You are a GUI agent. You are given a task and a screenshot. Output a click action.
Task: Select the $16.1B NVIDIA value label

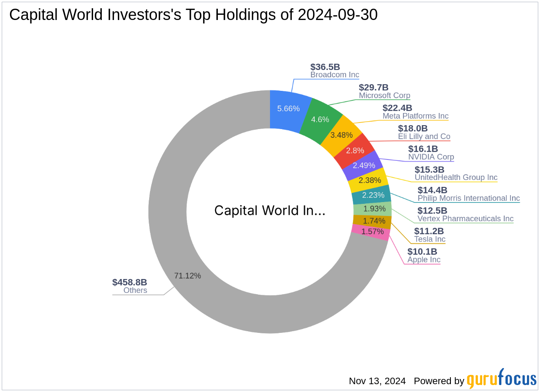423,149
